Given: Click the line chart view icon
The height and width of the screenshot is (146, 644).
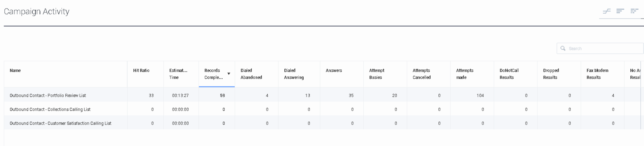Looking at the screenshot, I should [x=606, y=11].
